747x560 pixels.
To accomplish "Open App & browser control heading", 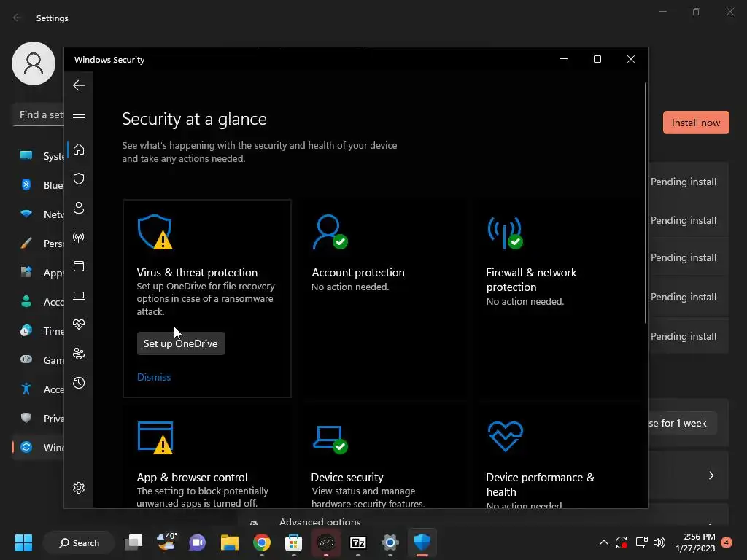I will [192, 477].
